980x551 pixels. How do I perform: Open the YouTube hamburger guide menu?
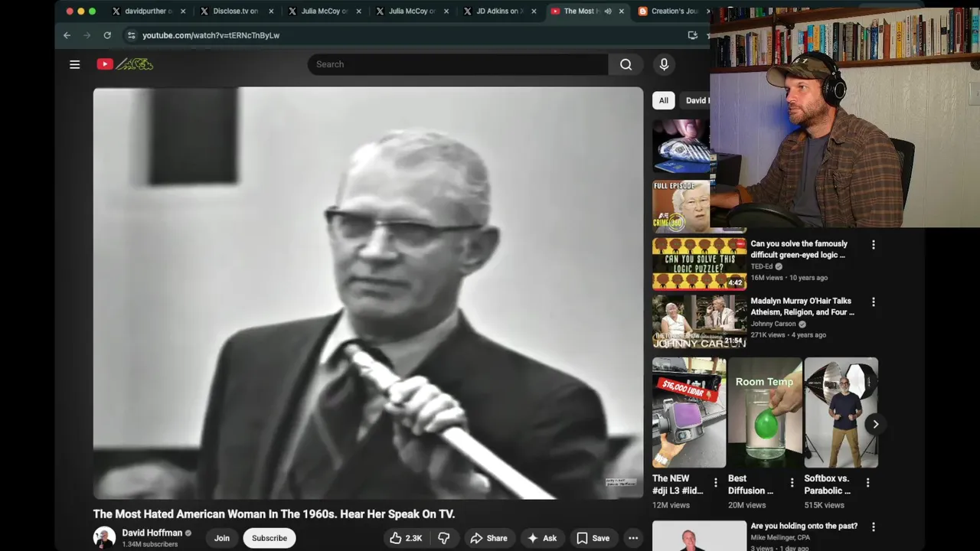(74, 64)
